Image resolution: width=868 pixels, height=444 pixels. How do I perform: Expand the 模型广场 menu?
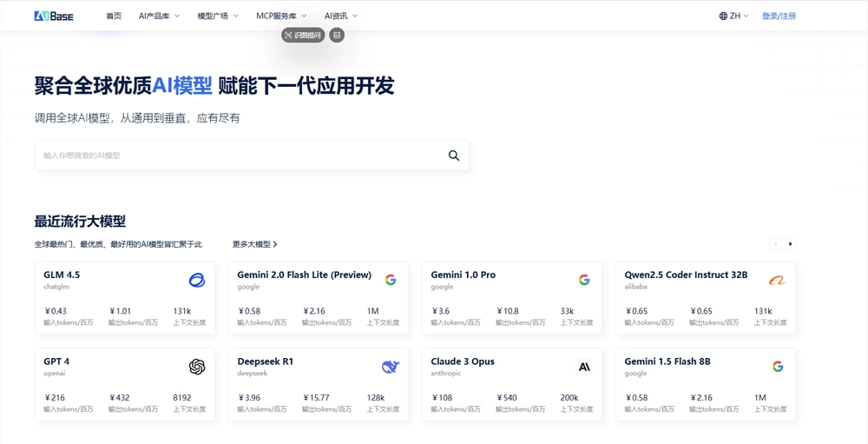[x=218, y=17]
